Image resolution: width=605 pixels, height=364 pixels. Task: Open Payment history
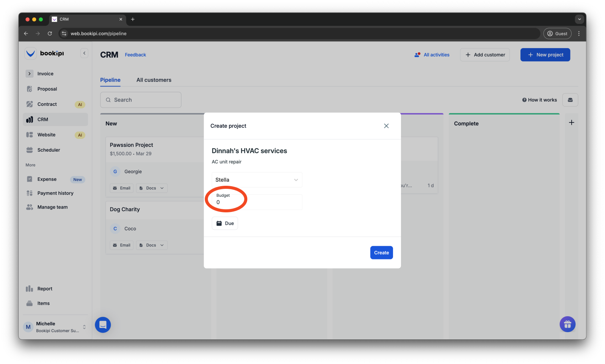pyautogui.click(x=55, y=193)
